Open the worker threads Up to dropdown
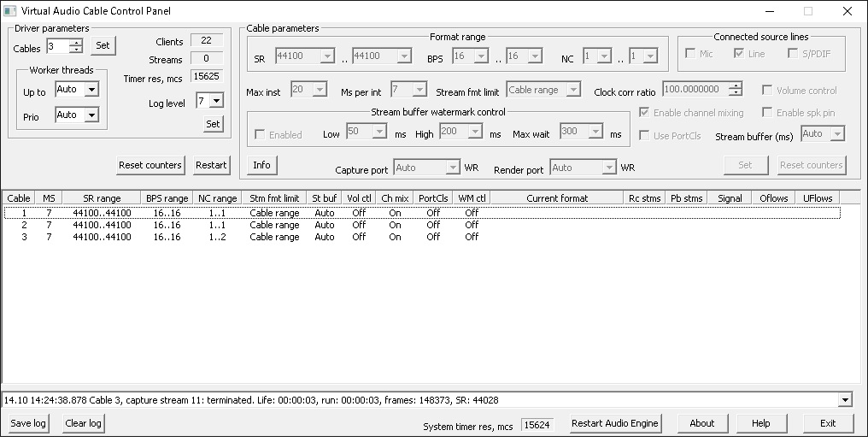 point(92,89)
